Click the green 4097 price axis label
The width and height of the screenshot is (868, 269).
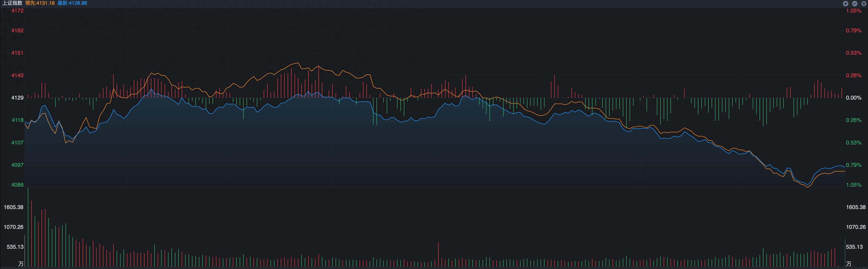17,165
